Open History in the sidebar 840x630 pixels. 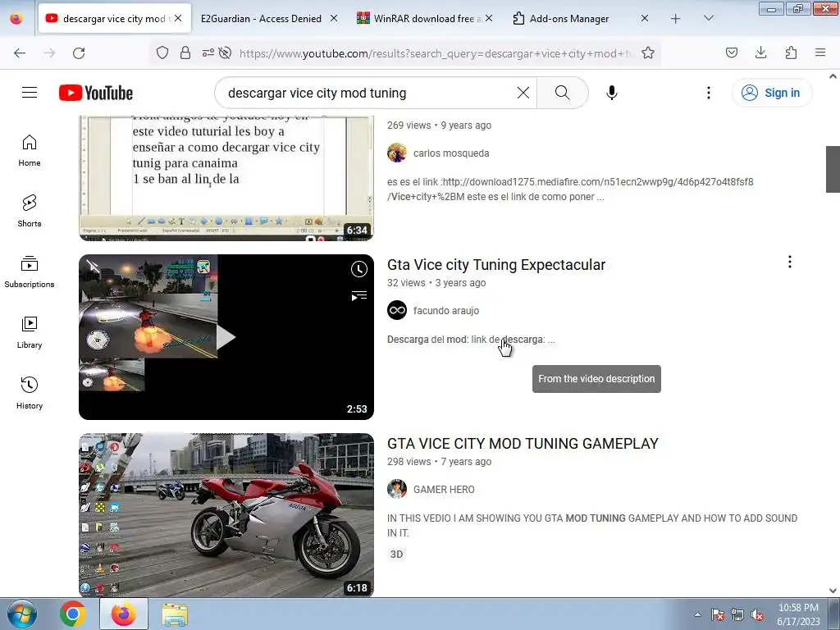[30, 393]
